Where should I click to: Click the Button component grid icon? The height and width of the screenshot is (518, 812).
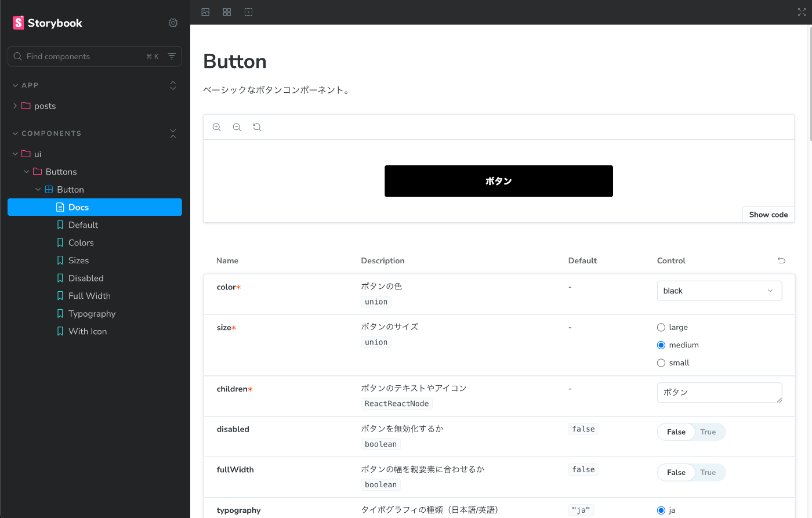pos(49,189)
